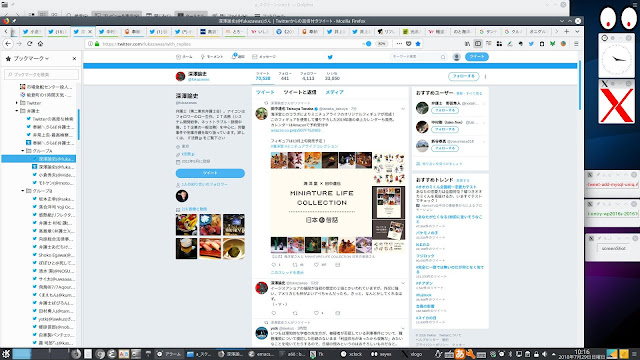Screen dimensions: 640x360
Task: Reply to the Miniature Life Collection tweet
Action: 273,265
